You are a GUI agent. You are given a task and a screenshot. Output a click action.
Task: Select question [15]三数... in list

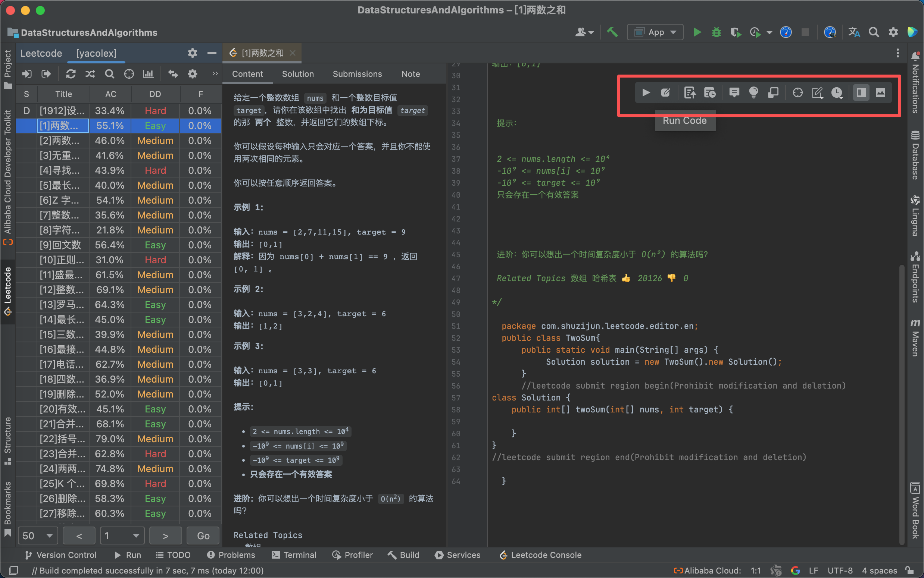tap(118, 334)
